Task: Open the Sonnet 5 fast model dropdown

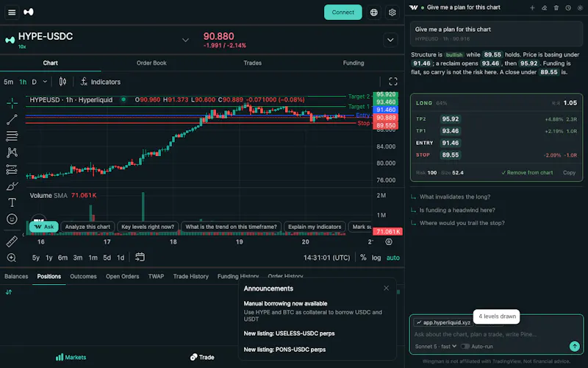Action: [x=436, y=347]
